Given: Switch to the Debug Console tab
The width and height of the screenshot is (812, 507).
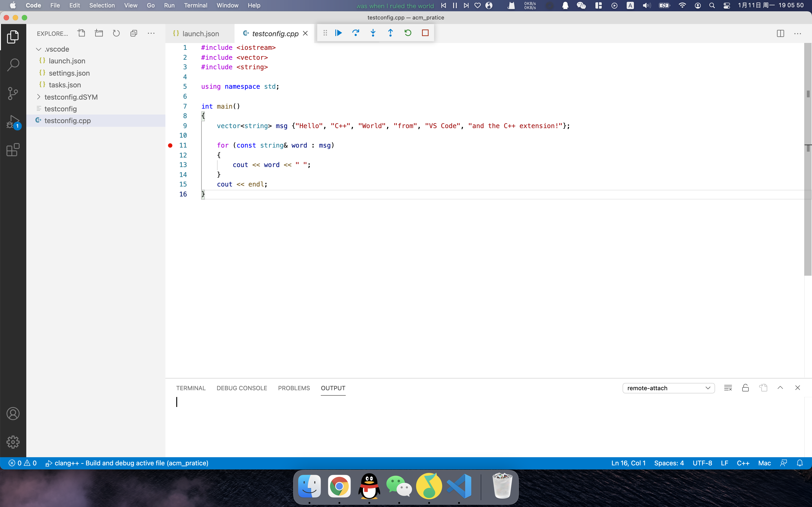Looking at the screenshot, I should (242, 388).
